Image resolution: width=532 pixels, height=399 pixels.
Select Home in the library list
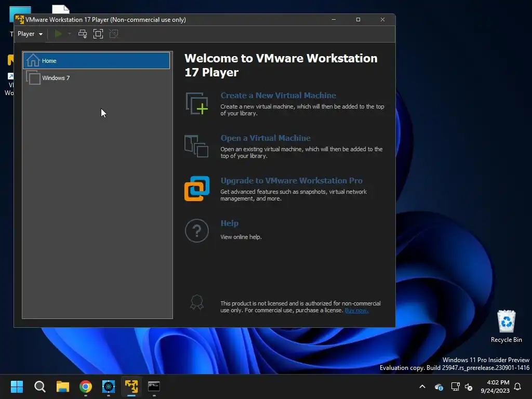coord(96,61)
